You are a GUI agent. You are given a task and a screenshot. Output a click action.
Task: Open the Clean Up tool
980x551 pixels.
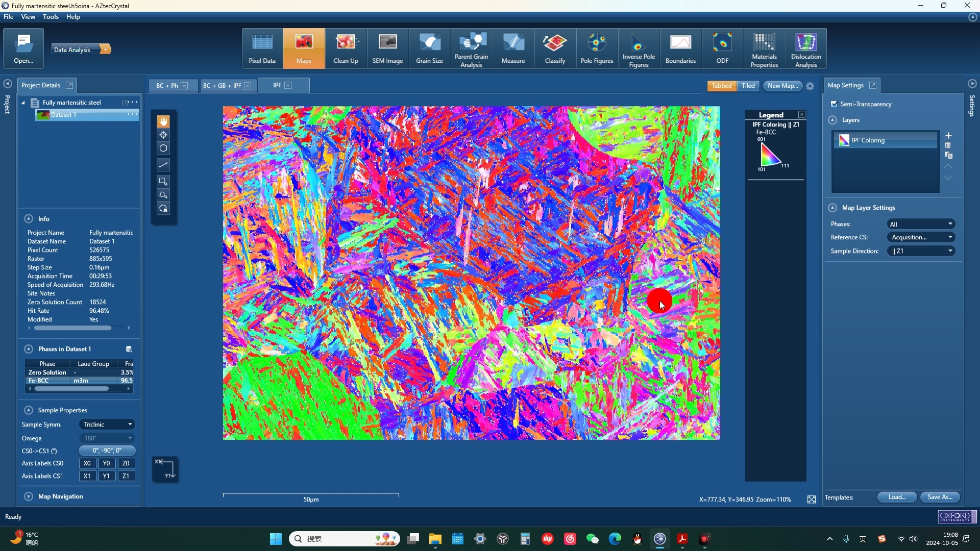(x=346, y=49)
